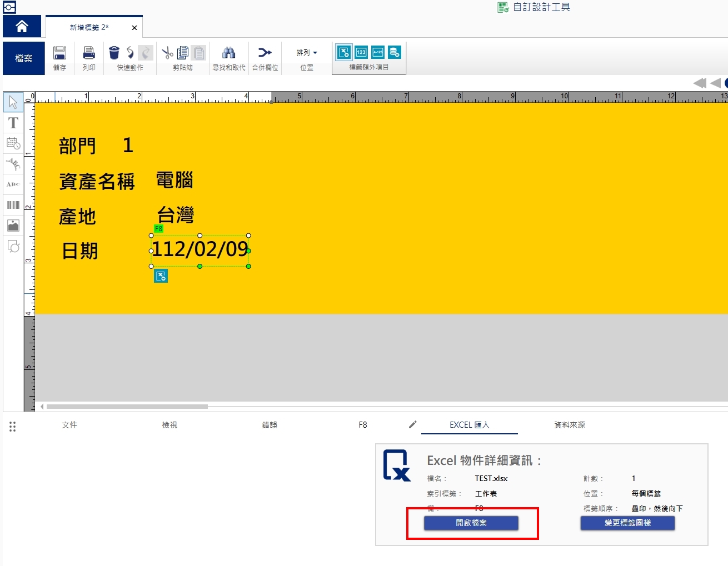Click the horizontal scrollbar thumb
Viewport: 728px width, 566px height.
127,407
